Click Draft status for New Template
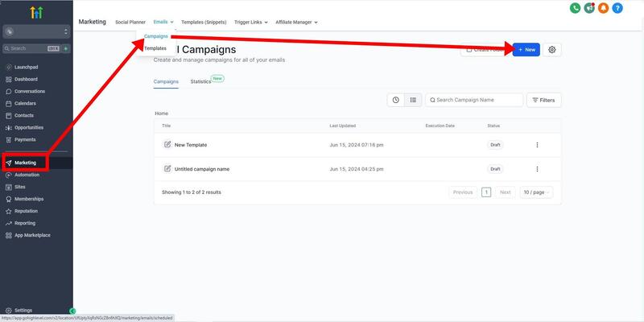The width and height of the screenshot is (644, 322). click(495, 145)
